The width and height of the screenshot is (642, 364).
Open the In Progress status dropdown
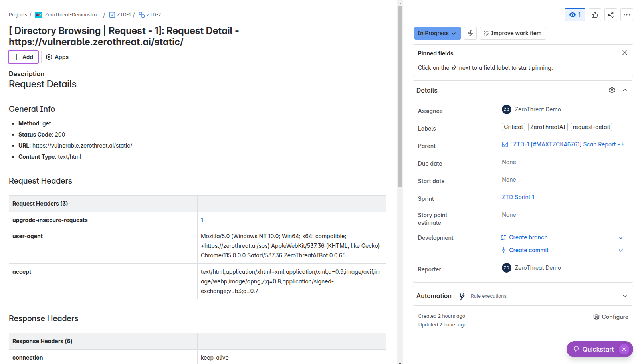437,33
